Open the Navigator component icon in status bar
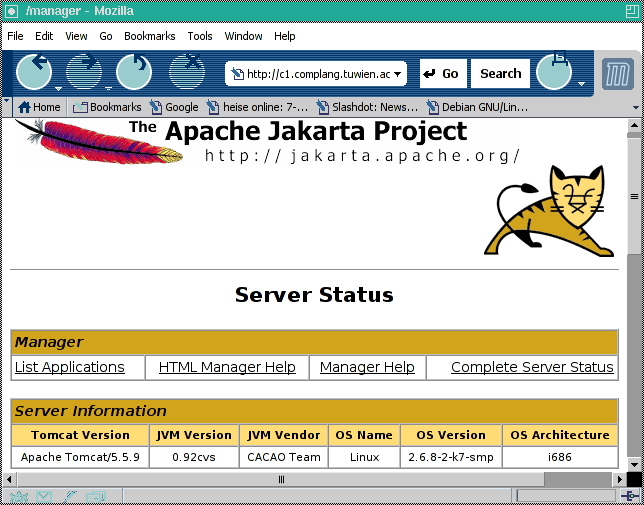The width and height of the screenshot is (644, 505). coord(18,497)
